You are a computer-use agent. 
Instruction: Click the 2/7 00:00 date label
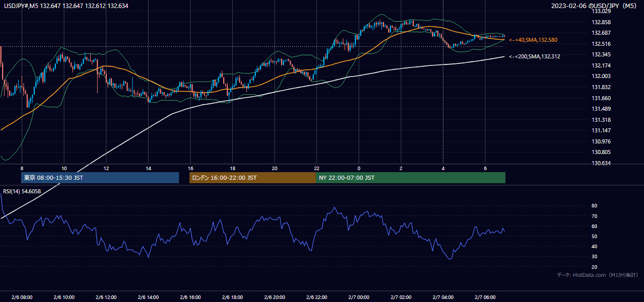(x=359, y=297)
